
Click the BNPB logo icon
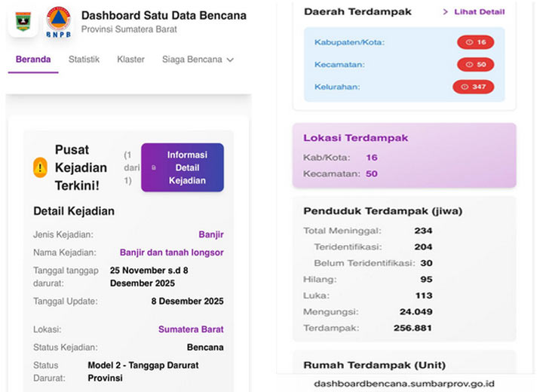[x=58, y=21]
